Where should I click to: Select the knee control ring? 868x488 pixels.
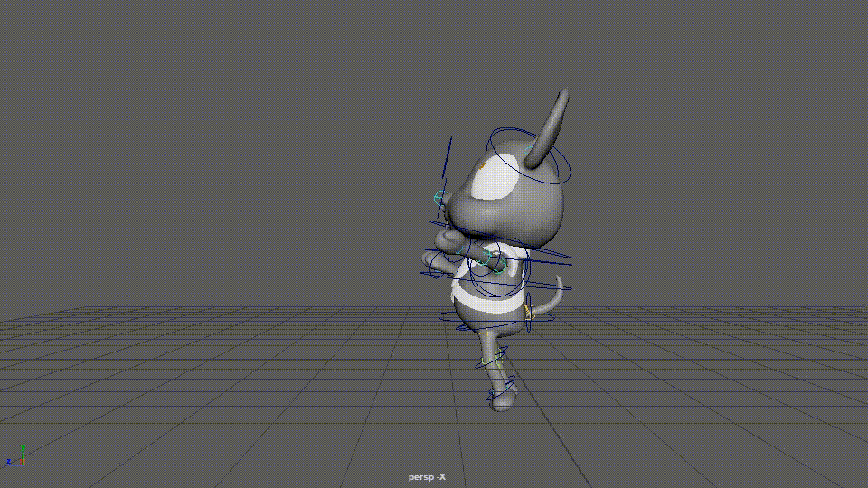492,359
